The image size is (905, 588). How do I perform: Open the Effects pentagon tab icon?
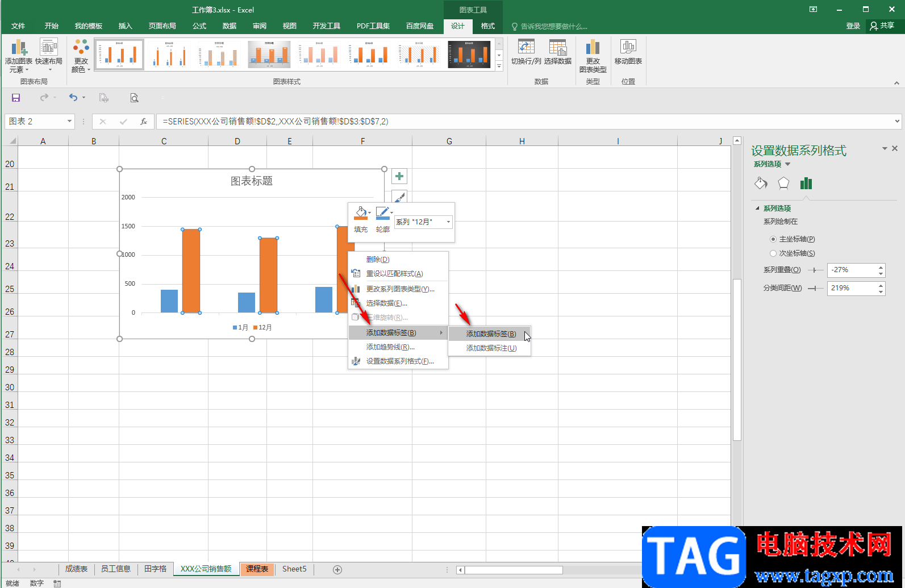point(783,183)
